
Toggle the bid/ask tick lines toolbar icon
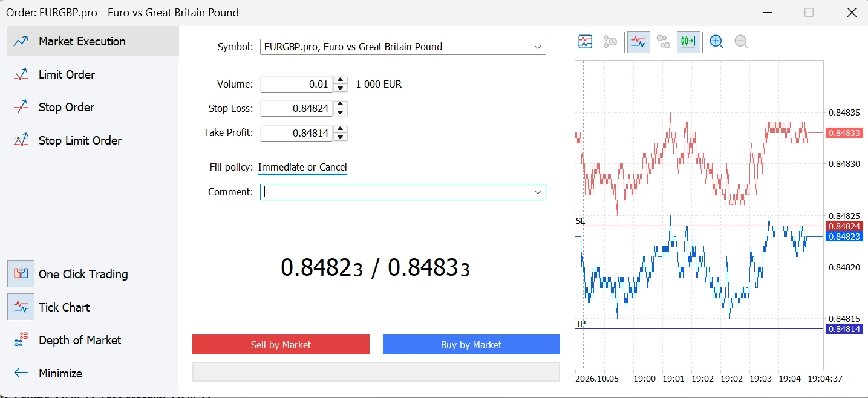(x=638, y=42)
